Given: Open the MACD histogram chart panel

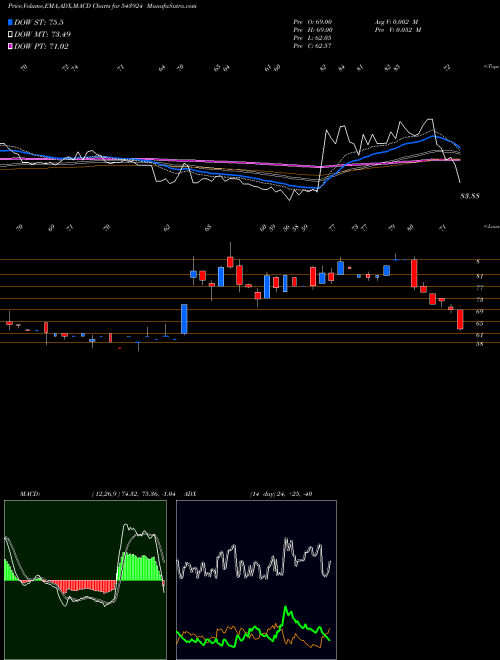Looking at the screenshot, I should click(85, 580).
